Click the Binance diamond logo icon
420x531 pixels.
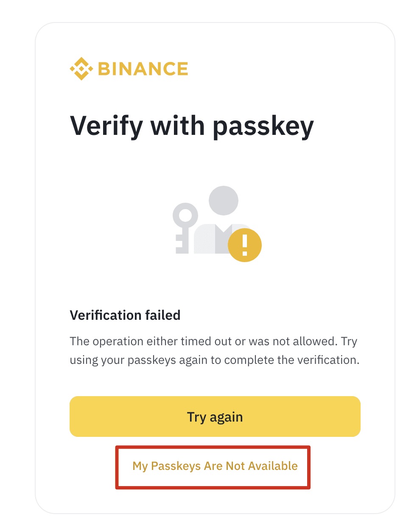click(x=82, y=68)
